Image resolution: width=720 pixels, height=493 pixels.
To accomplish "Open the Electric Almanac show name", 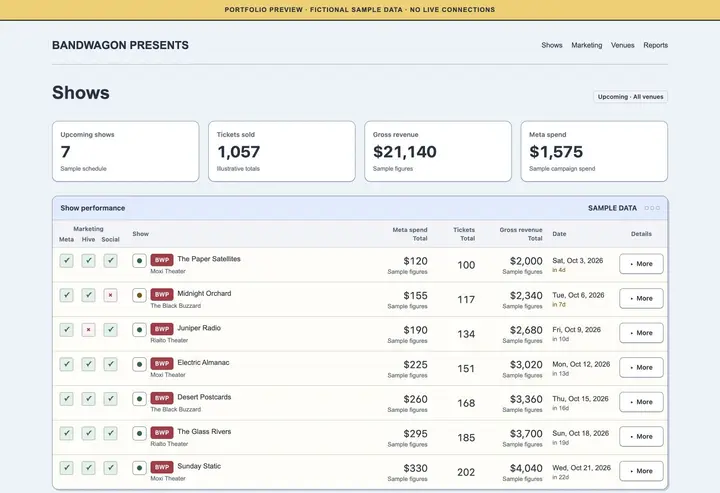I will [x=203, y=362].
